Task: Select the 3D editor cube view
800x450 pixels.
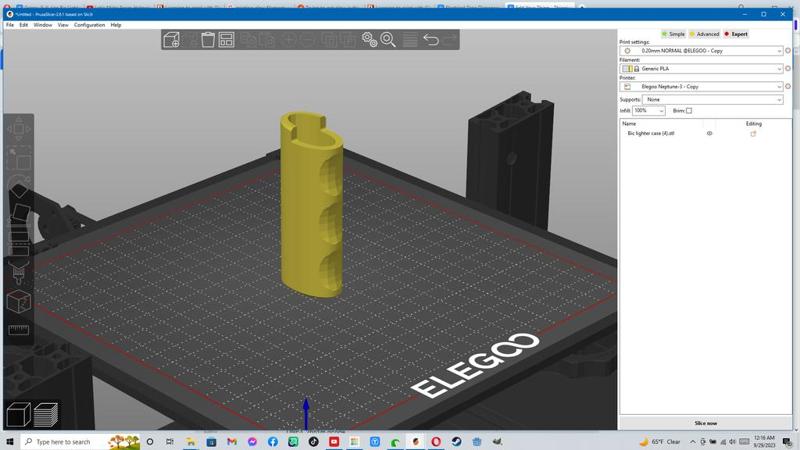Action: tap(18, 414)
